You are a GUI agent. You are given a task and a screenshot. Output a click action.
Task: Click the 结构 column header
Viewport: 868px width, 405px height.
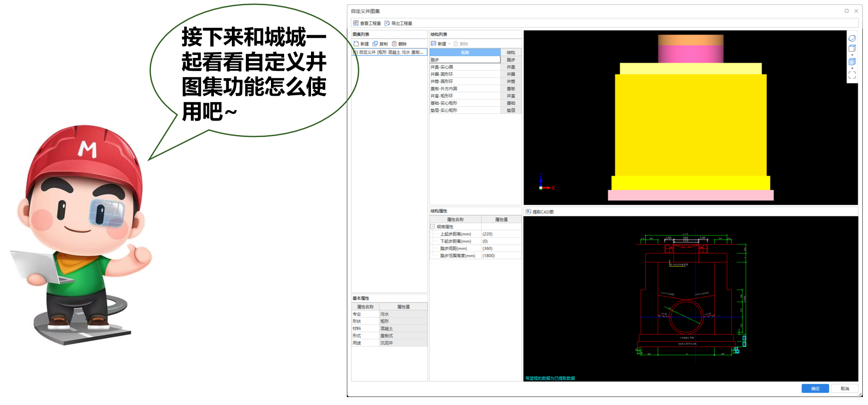(511, 52)
